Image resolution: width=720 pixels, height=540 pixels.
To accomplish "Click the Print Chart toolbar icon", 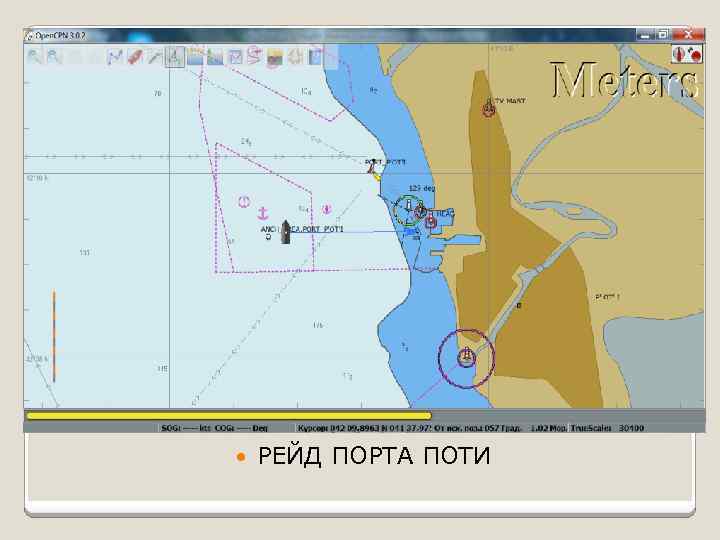I will pos(235,57).
